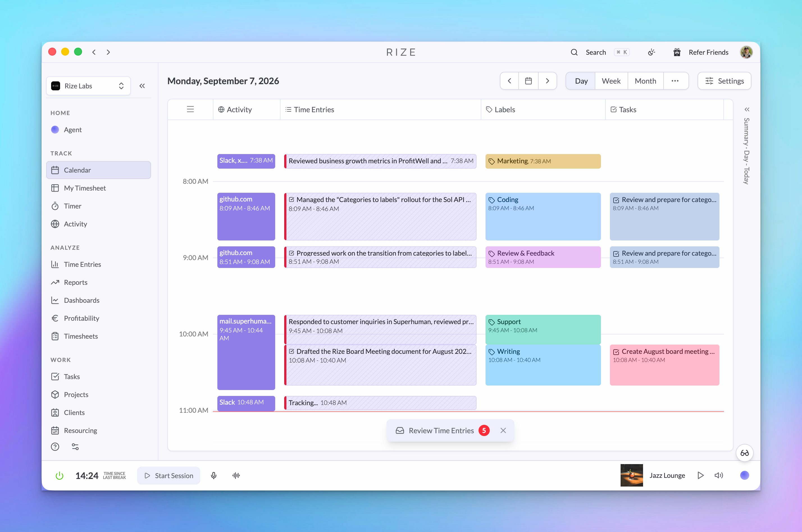Switch to Week view

611,81
